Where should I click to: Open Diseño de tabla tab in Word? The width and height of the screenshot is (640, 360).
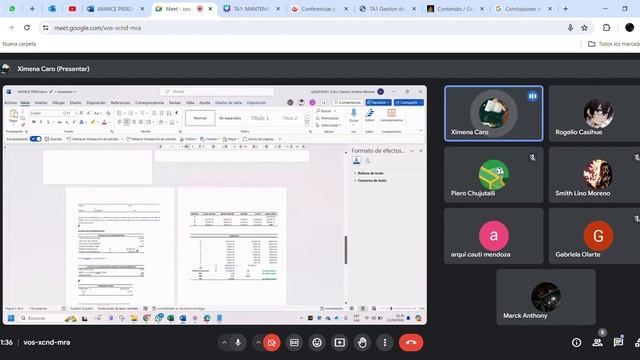(229, 103)
